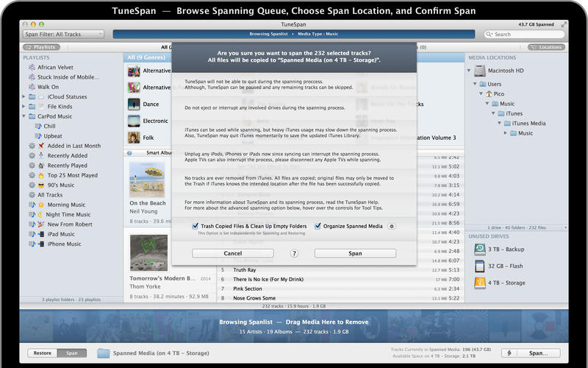Click the Thom Yorke artist name
The height and width of the screenshot is (368, 588).
145,286
